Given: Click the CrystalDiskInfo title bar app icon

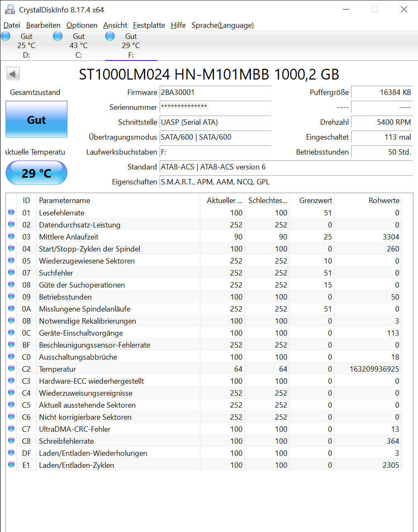Looking at the screenshot, I should click(10, 9).
